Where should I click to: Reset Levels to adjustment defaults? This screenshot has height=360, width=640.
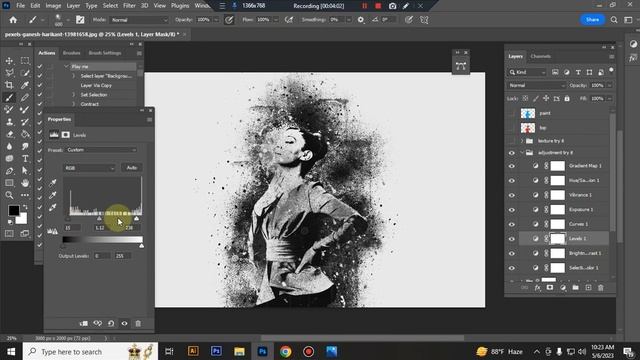[111, 323]
